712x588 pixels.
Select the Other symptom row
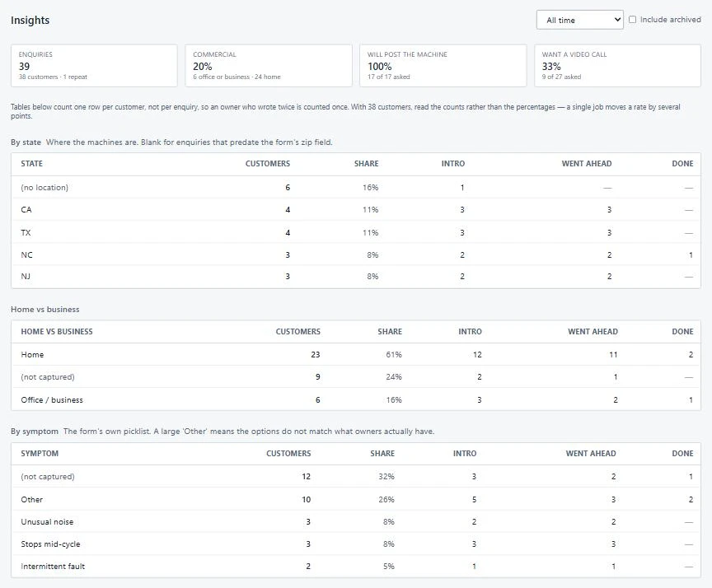(x=356, y=499)
